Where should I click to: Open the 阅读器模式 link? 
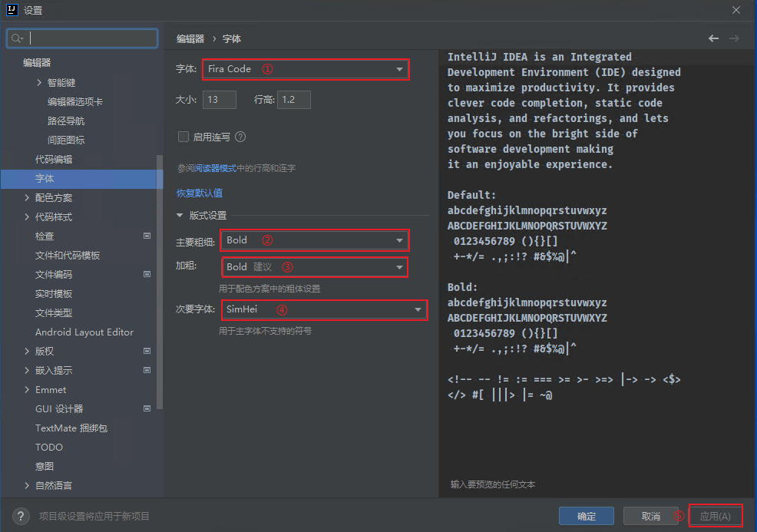click(x=215, y=168)
